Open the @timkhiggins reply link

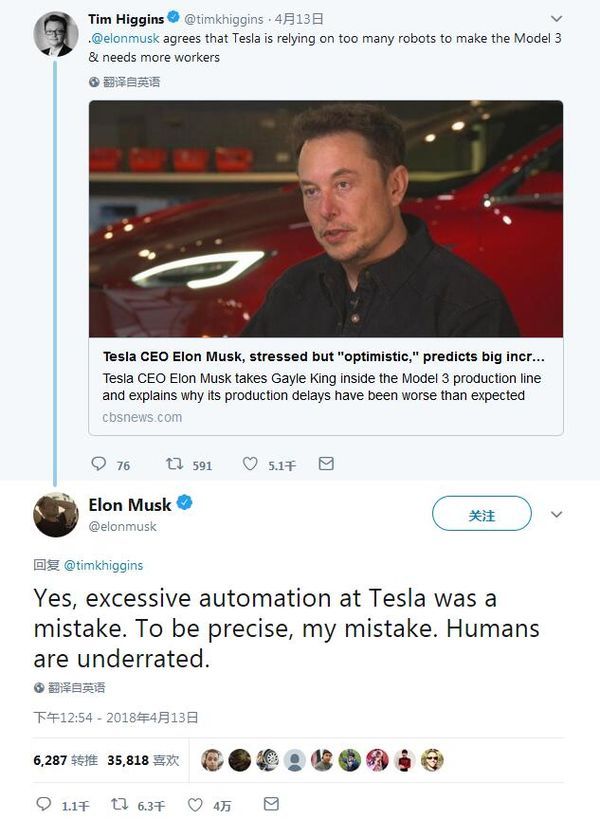coord(103,565)
